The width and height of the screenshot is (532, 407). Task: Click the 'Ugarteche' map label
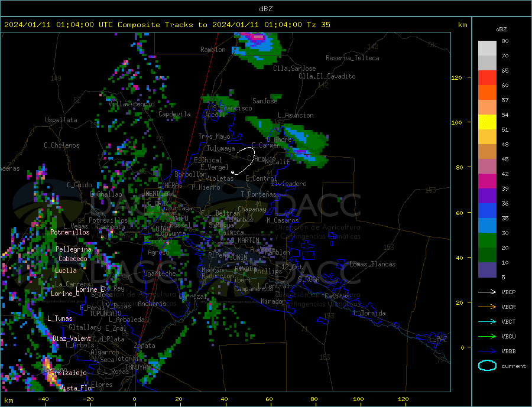(x=160, y=273)
